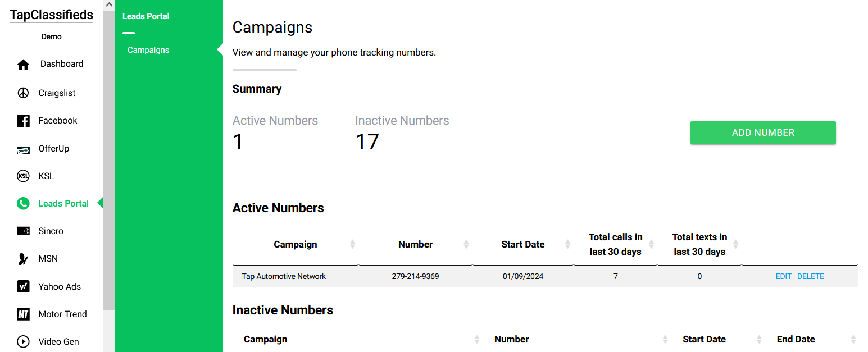This screenshot has height=352, width=868.
Task: Click the OfferUp logo icon
Action: click(23, 149)
